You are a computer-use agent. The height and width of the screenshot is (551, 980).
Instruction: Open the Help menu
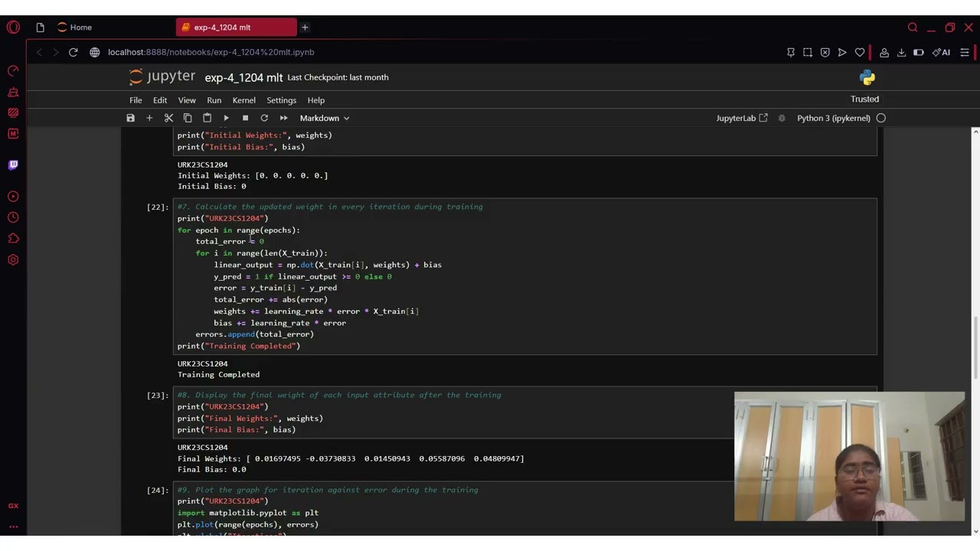pyautogui.click(x=315, y=100)
